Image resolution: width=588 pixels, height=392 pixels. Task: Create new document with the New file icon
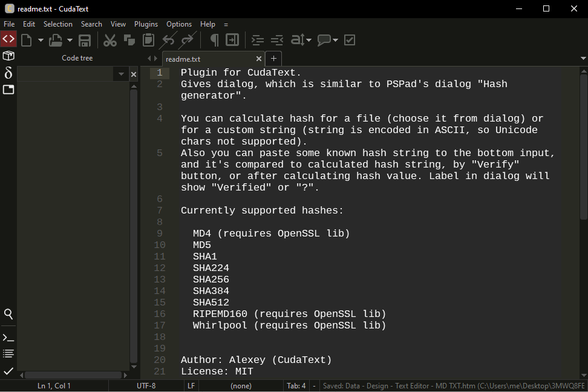pos(26,39)
